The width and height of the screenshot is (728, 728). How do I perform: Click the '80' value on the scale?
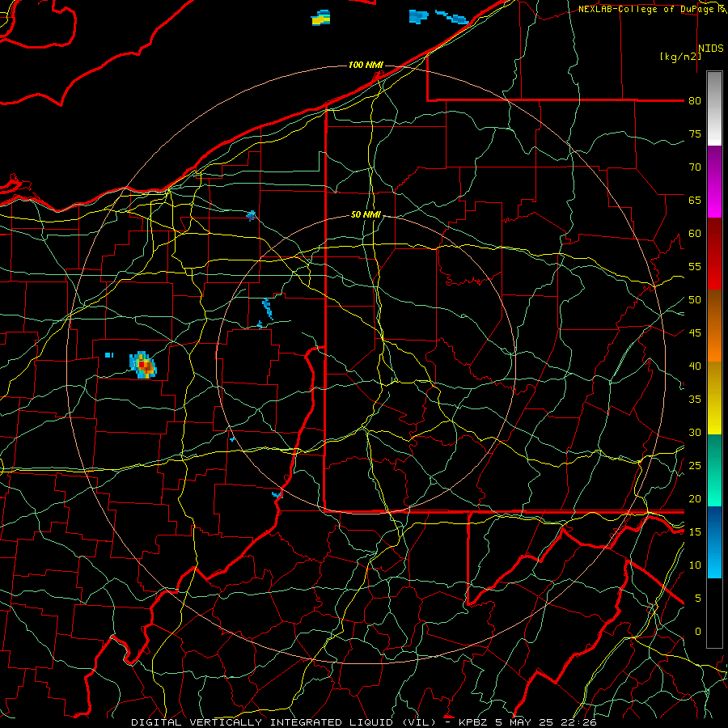coord(695,101)
